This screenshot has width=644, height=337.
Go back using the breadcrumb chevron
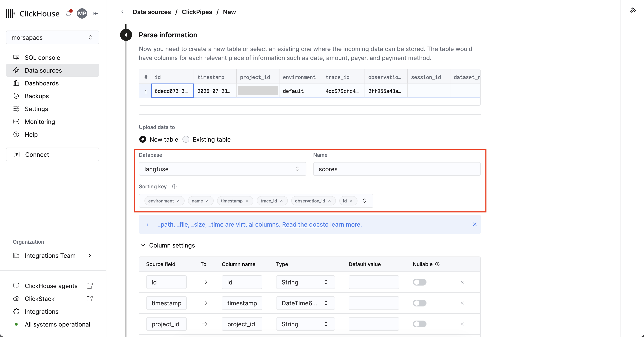[x=122, y=12]
